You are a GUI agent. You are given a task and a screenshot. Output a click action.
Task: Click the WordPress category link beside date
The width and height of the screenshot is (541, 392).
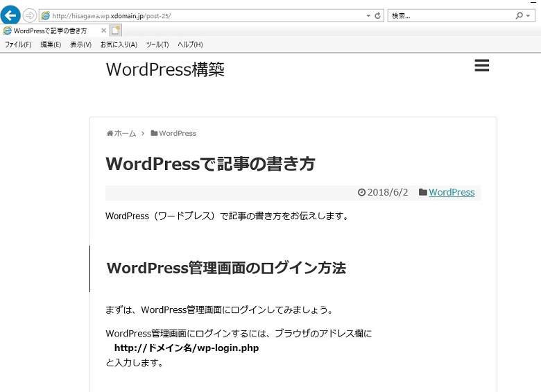(452, 192)
